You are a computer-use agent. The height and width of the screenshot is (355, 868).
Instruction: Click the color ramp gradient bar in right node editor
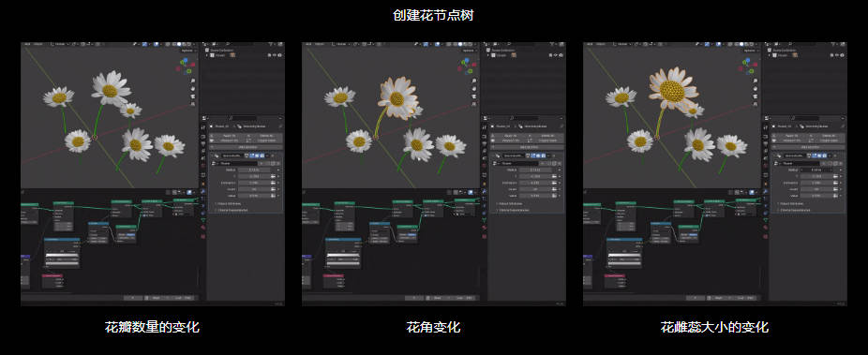pyautogui.click(x=624, y=255)
